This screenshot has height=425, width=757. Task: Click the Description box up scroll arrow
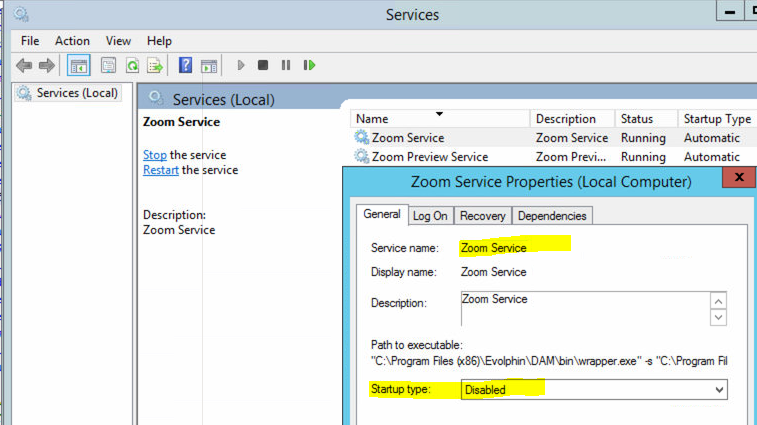pyautogui.click(x=718, y=302)
